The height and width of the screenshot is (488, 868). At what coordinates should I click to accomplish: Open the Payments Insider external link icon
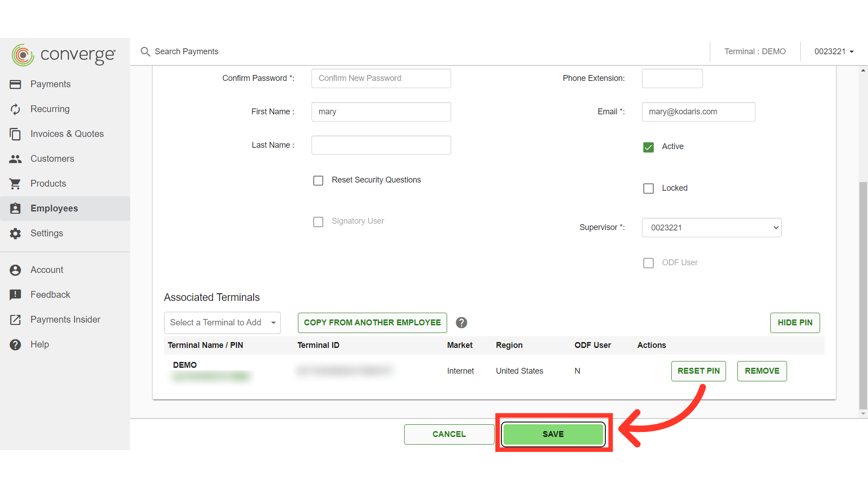click(x=15, y=320)
